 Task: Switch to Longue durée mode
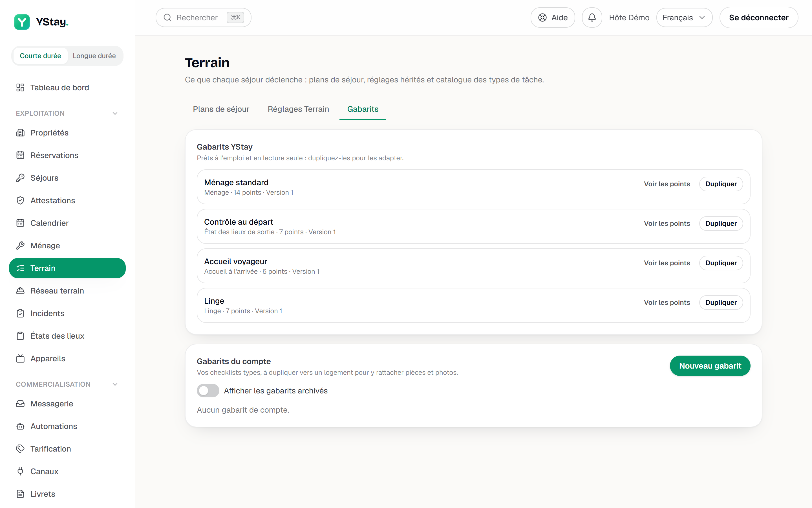(x=94, y=56)
